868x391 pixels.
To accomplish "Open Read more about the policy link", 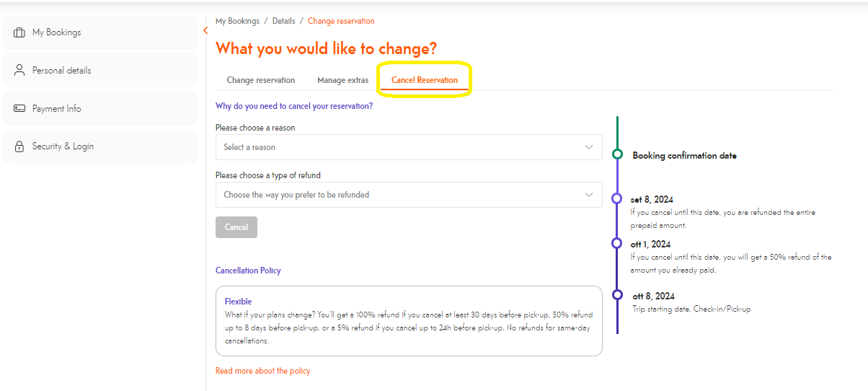I will [262, 371].
